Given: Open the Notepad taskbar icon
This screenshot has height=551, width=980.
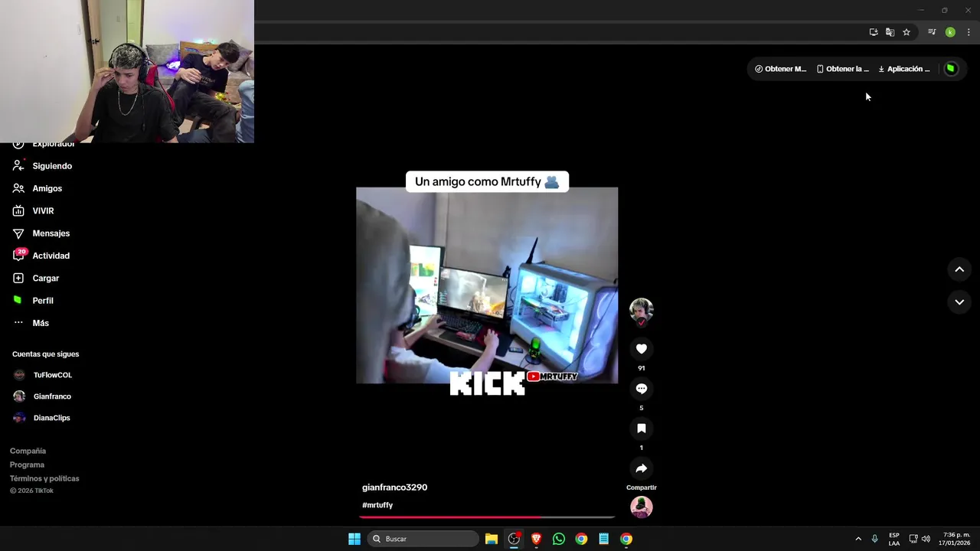Looking at the screenshot, I should 604,539.
